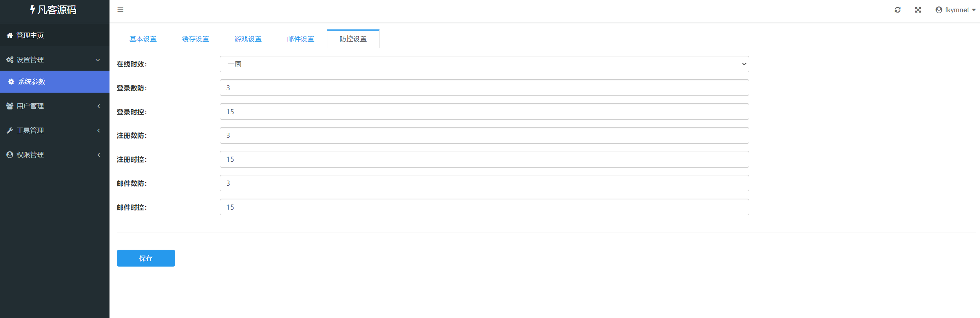The height and width of the screenshot is (318, 980).
Task: Collapse the 设置管理 chevron arrow
Action: (98, 60)
